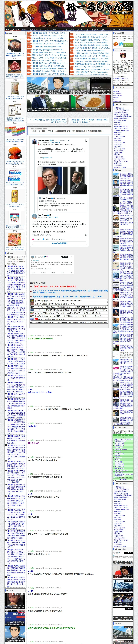Open the About nav tab
The image size is (138, 644).
point(25,30)
